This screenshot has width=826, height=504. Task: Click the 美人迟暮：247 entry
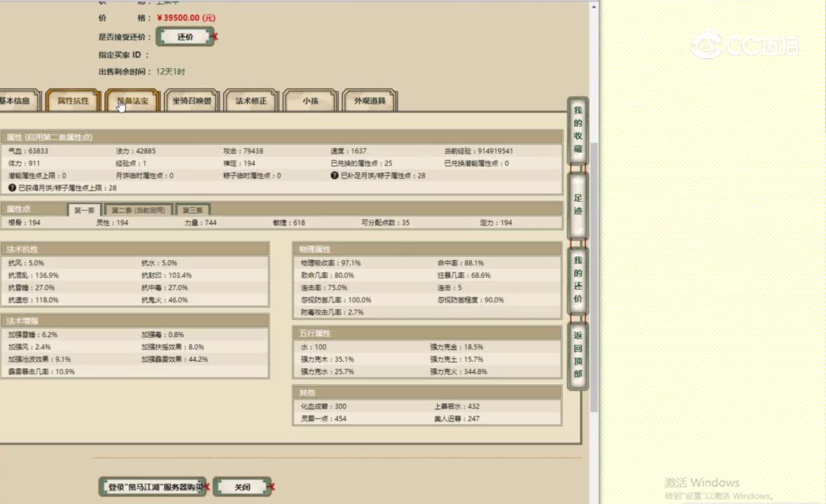pos(456,419)
